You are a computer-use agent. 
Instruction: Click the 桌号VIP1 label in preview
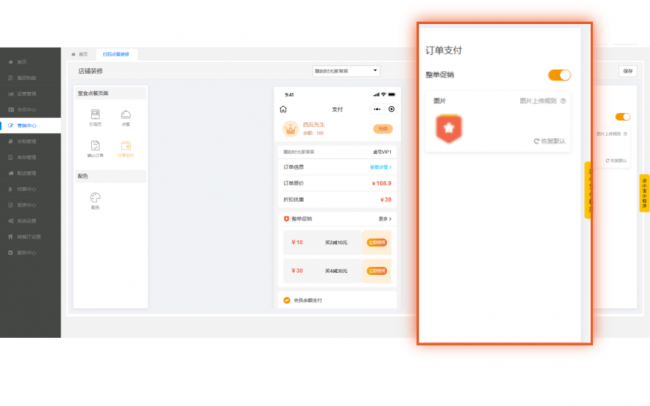click(382, 152)
